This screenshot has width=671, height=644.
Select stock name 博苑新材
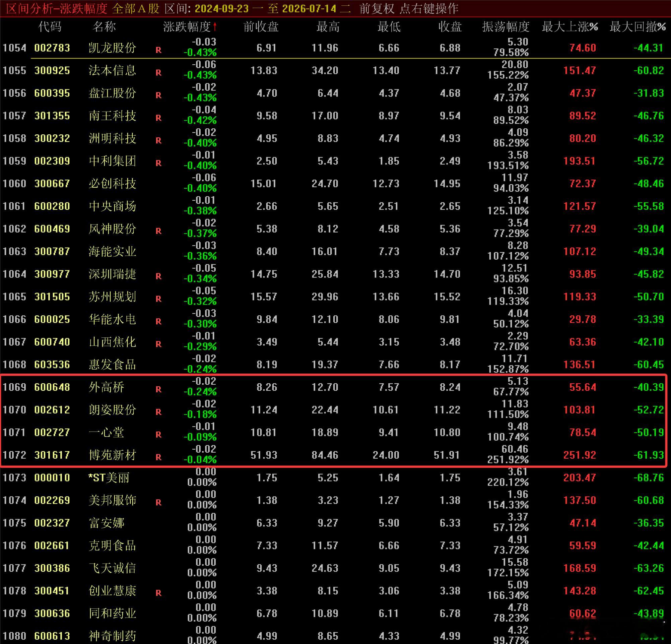click(112, 455)
